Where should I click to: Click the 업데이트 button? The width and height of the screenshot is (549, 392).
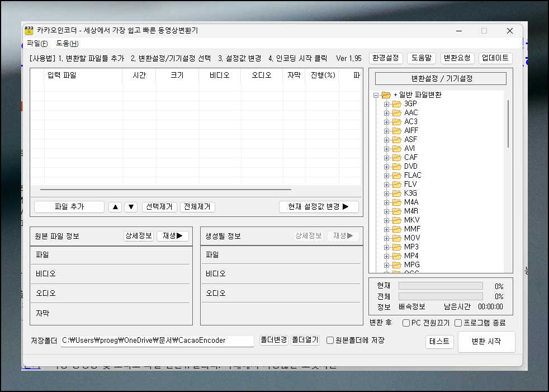tap(495, 58)
